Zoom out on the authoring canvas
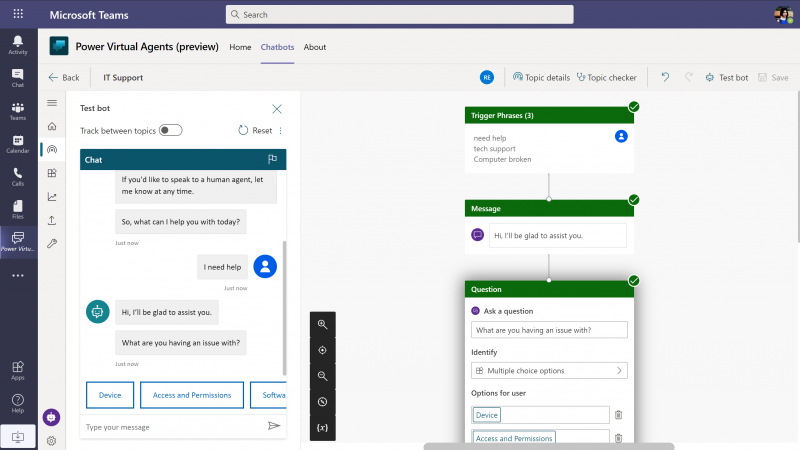Image resolution: width=800 pixels, height=450 pixels. (x=322, y=376)
